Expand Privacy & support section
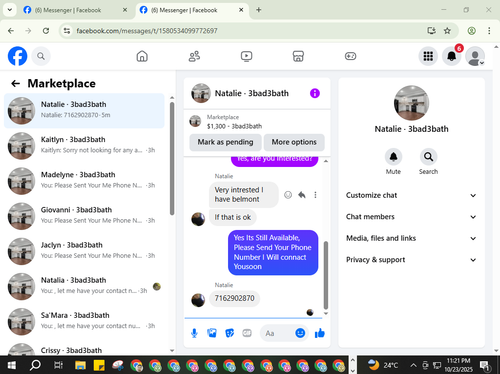This screenshot has height=374, width=500. [x=411, y=260]
